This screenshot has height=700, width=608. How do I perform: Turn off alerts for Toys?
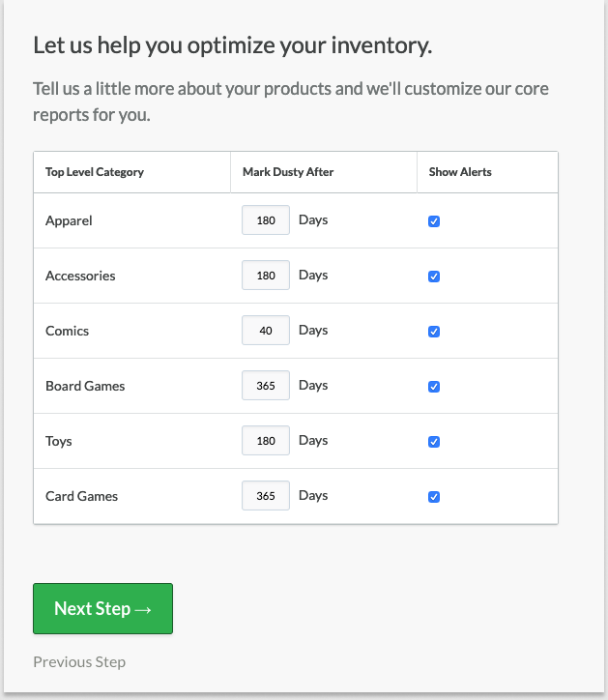point(434,442)
